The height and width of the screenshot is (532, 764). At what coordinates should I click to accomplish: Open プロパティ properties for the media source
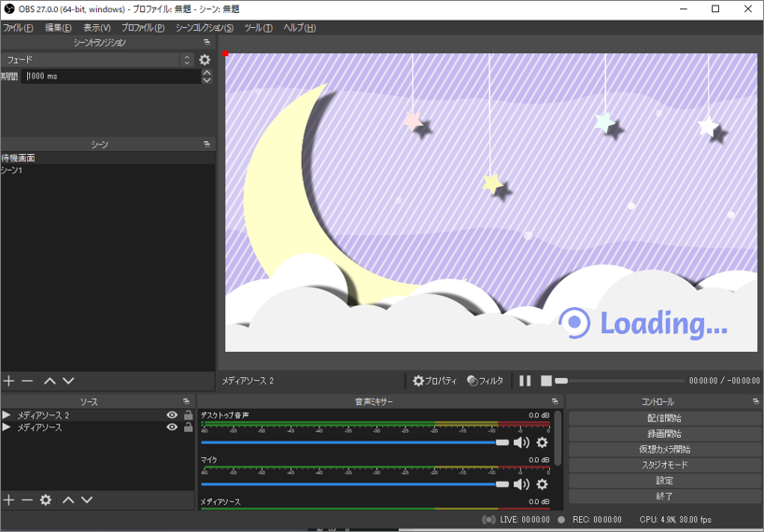tap(435, 381)
